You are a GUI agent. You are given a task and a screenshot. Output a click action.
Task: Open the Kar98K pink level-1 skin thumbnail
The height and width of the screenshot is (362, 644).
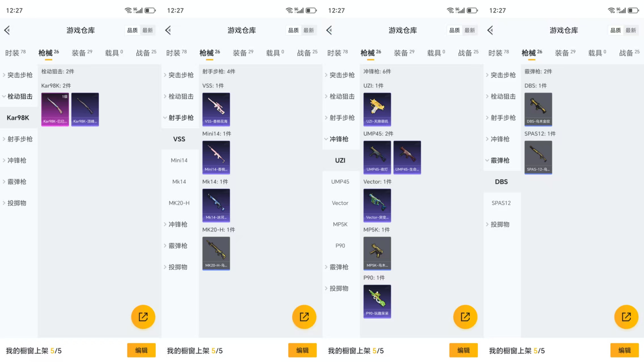[55, 109]
